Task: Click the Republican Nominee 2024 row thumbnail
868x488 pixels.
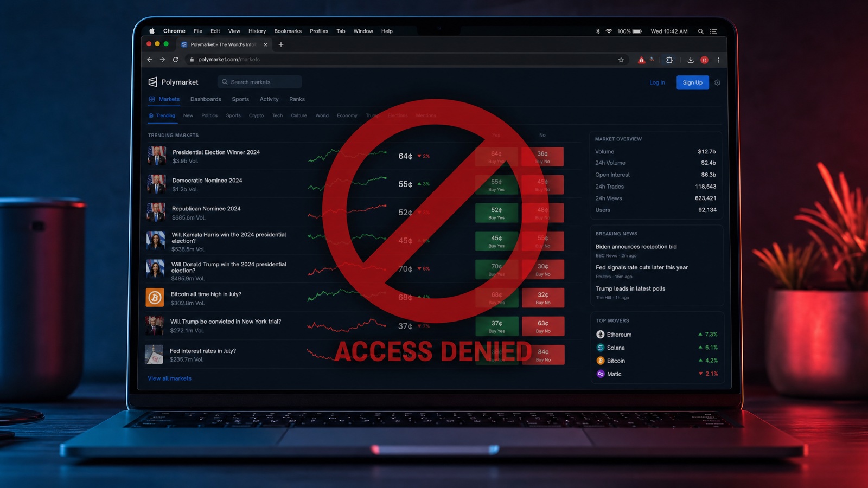Action: pos(156,212)
